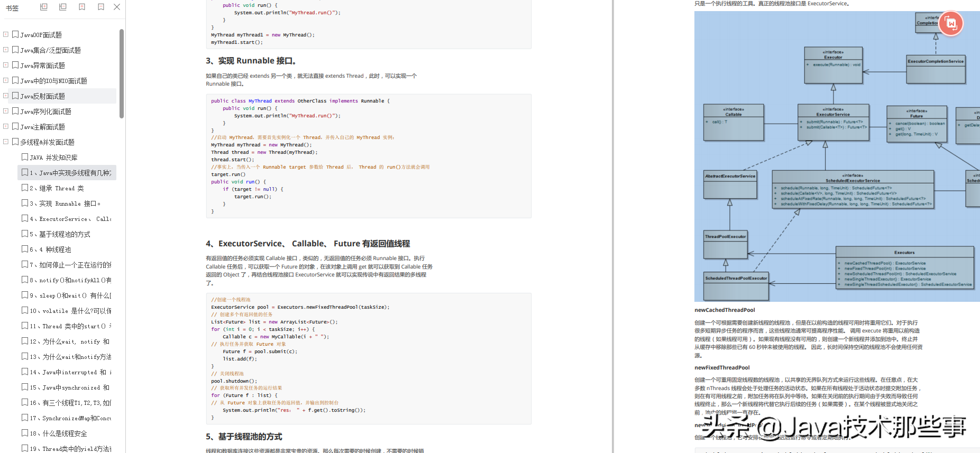The image size is (980, 453).
Task: Click the Executors class box listing newCachedThreadPool
Action: point(904,267)
